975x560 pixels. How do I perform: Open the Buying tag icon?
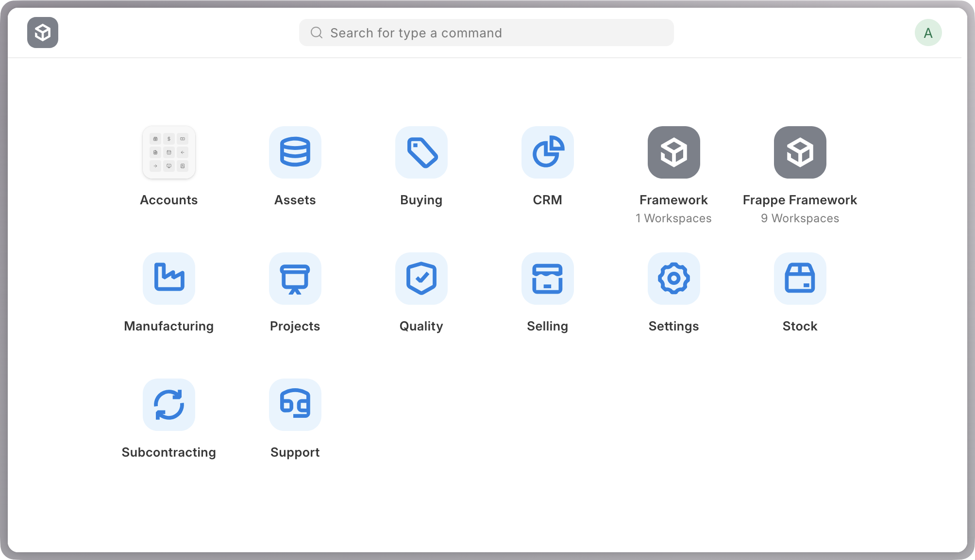point(421,152)
